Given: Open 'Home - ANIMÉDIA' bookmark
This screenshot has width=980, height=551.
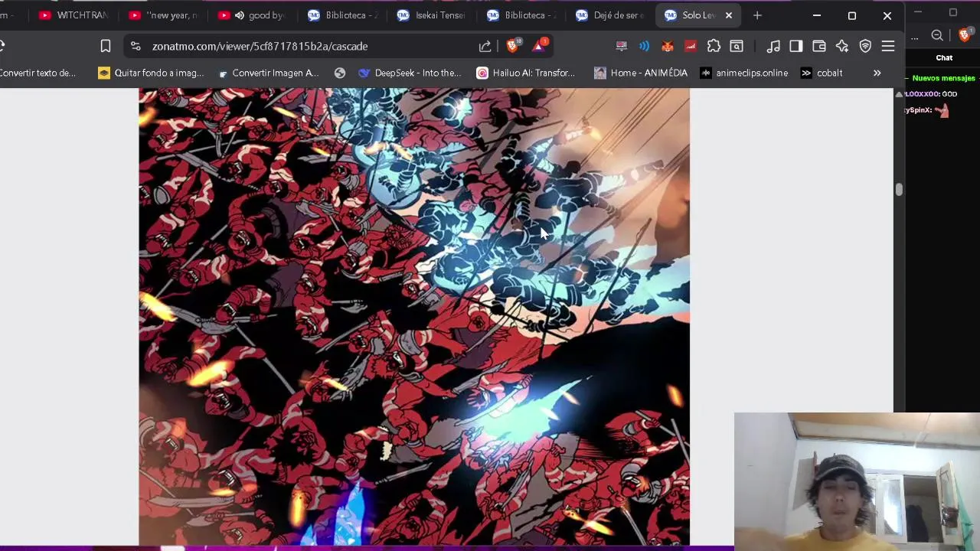Looking at the screenshot, I should (x=641, y=73).
